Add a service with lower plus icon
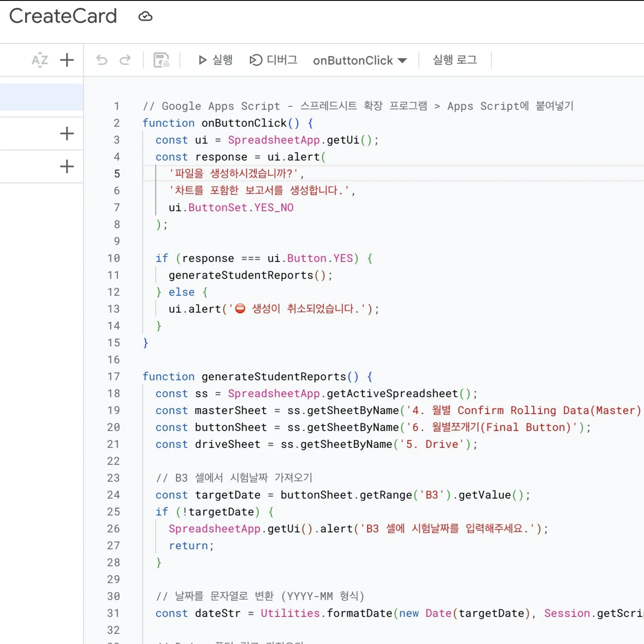The image size is (644, 644). 67,166
